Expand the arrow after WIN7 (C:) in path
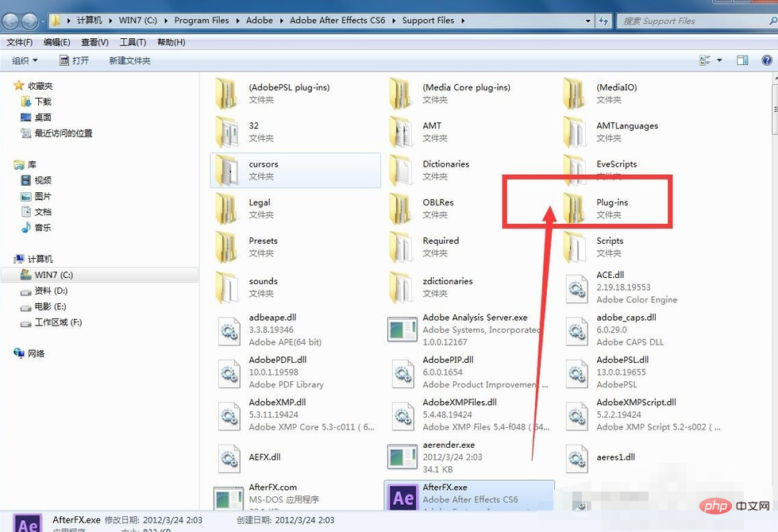 pos(165,21)
